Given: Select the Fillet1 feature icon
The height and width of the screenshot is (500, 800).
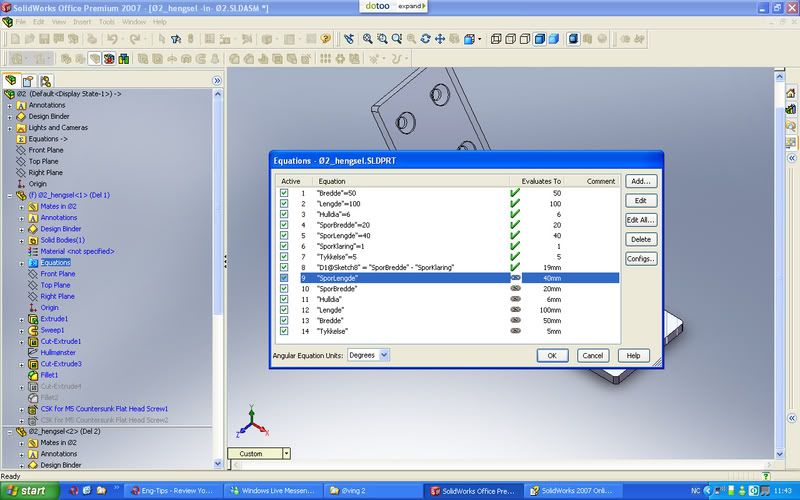Looking at the screenshot, I should tap(33, 375).
